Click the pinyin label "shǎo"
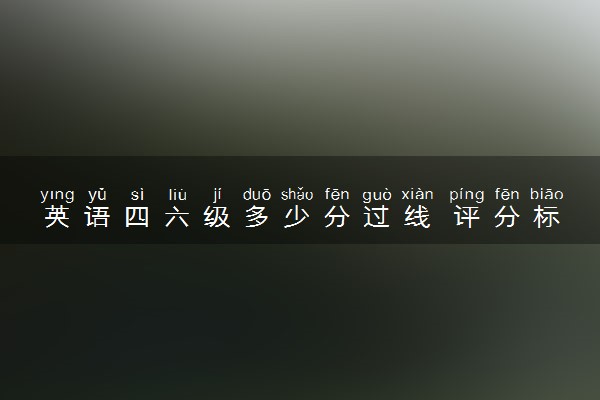 click(x=297, y=194)
